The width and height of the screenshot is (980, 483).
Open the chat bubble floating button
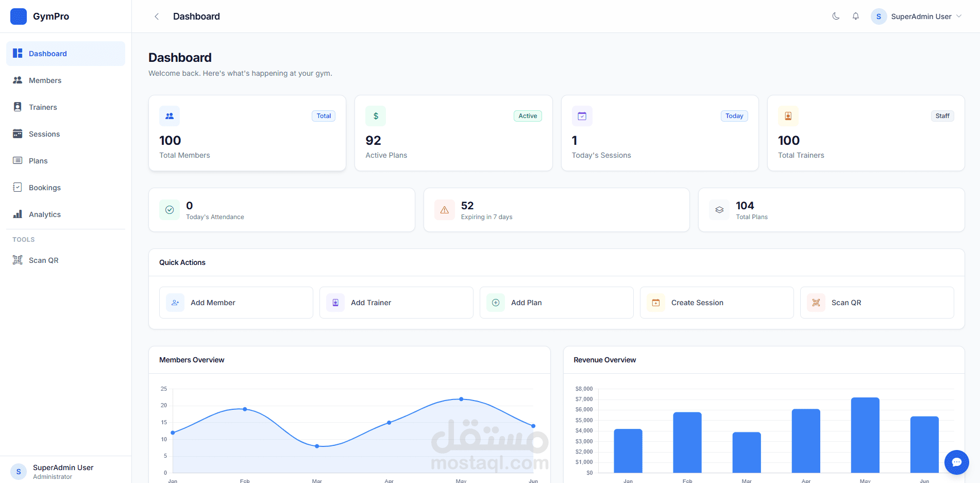(x=957, y=462)
